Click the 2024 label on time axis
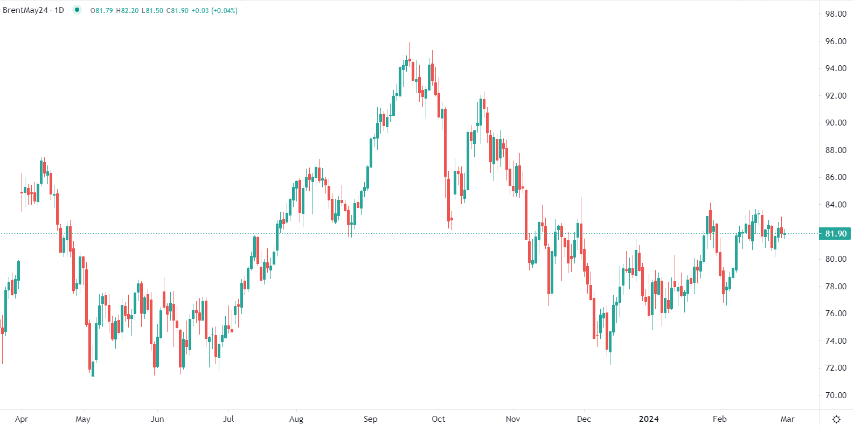Image resolution: width=868 pixels, height=438 pixels. click(649, 419)
